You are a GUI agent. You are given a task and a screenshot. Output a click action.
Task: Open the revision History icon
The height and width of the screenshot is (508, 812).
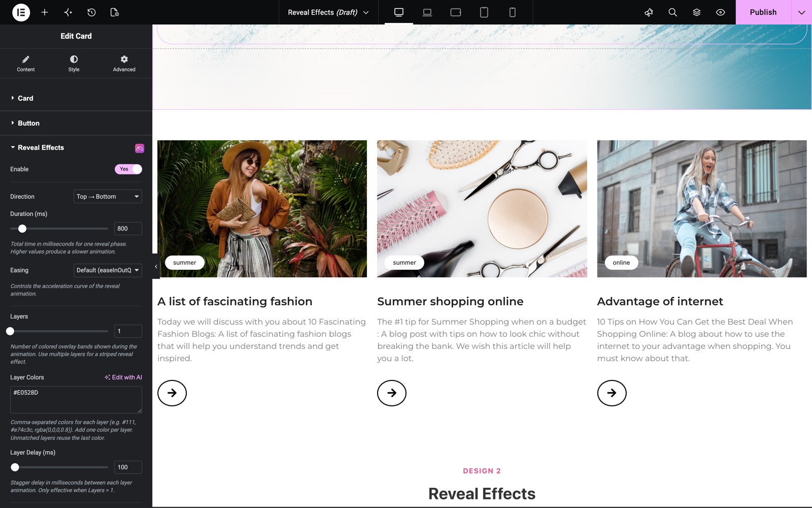[91, 12]
